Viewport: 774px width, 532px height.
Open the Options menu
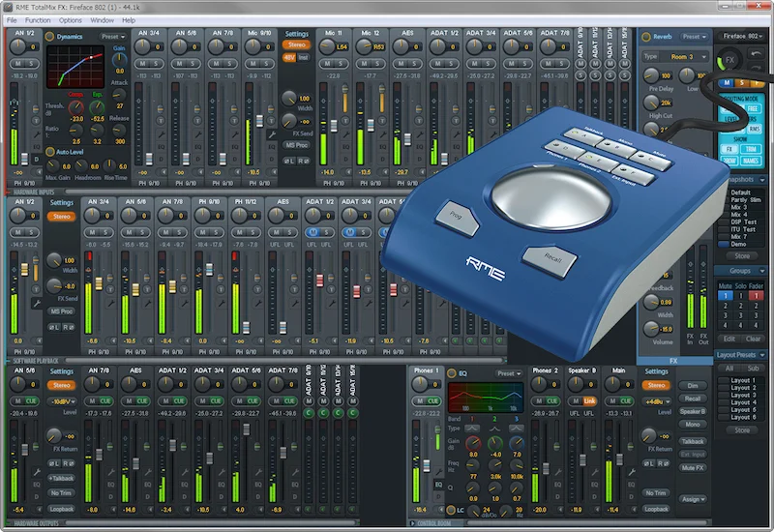coord(70,20)
